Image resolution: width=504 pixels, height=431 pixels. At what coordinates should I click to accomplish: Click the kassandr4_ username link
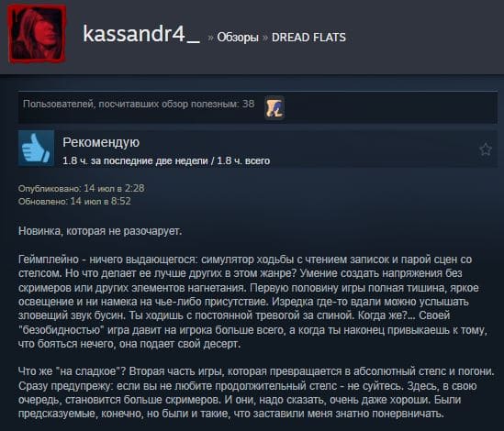(141, 34)
